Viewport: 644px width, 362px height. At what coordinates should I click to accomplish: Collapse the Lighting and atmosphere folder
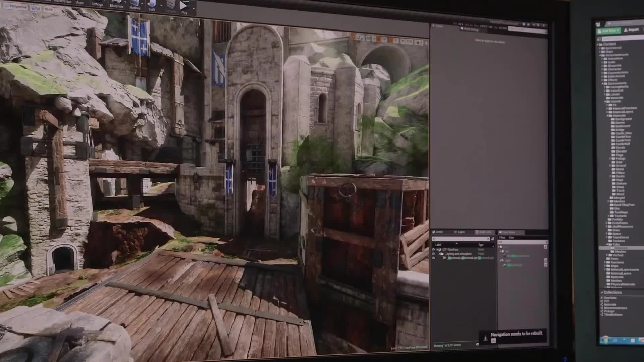point(440,254)
